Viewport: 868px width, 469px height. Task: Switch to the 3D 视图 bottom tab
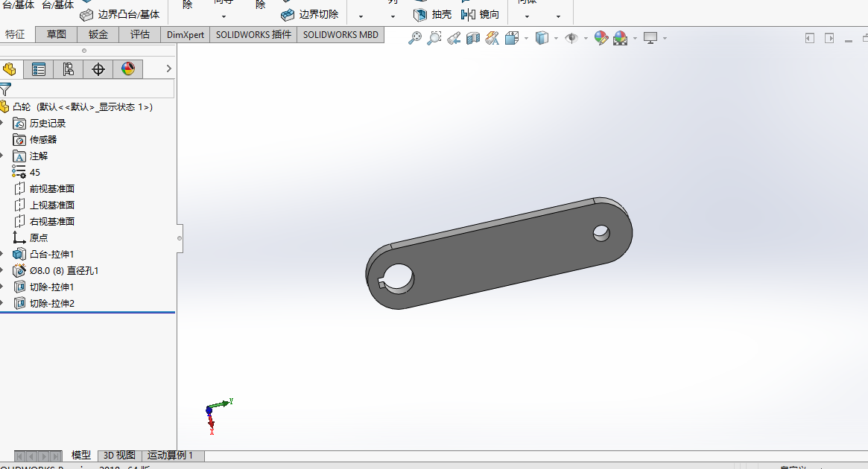[119, 455]
